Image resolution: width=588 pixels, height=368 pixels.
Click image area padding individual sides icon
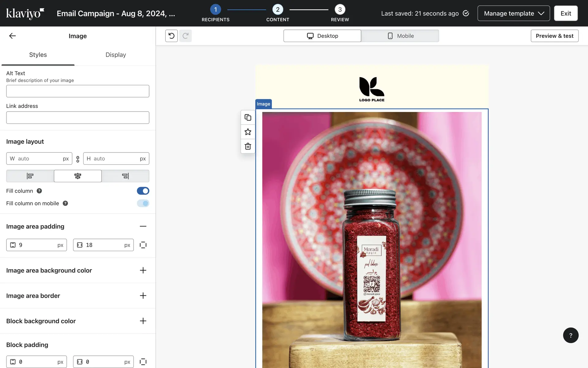click(143, 245)
